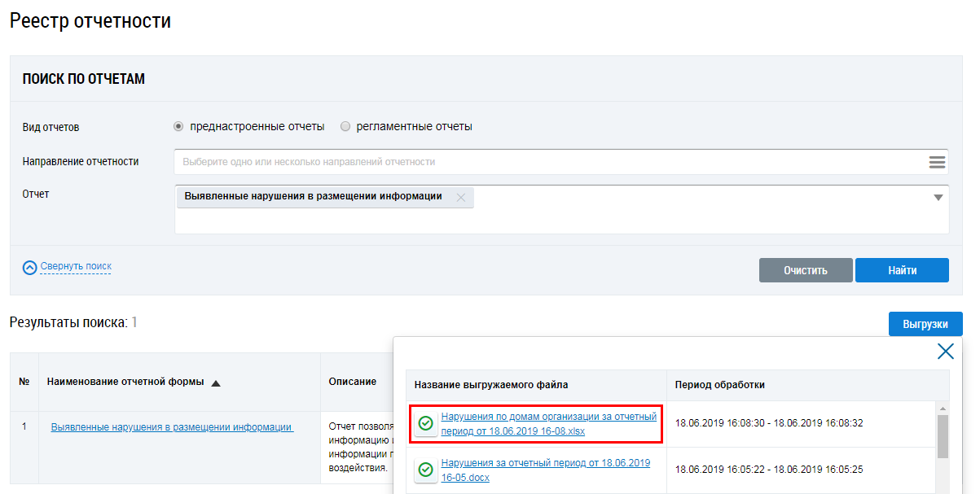Click the collapse circle arrow icon
Image resolution: width=980 pixels, height=494 pixels.
point(30,267)
